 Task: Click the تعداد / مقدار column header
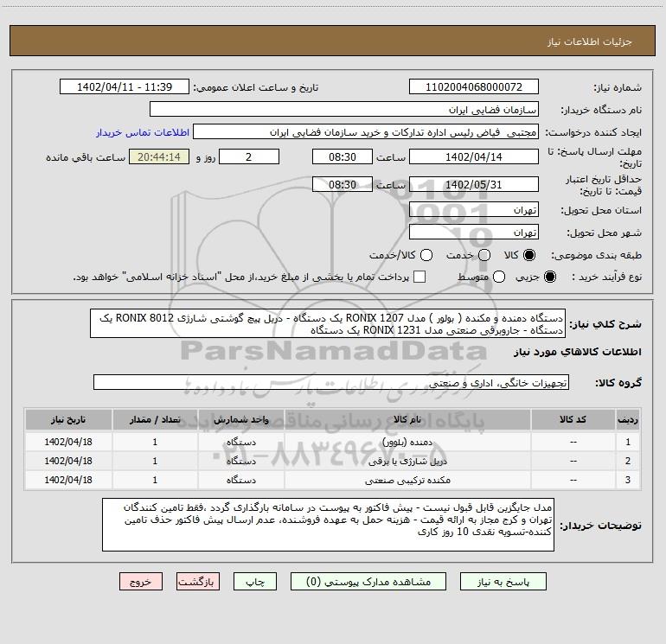[x=155, y=419]
